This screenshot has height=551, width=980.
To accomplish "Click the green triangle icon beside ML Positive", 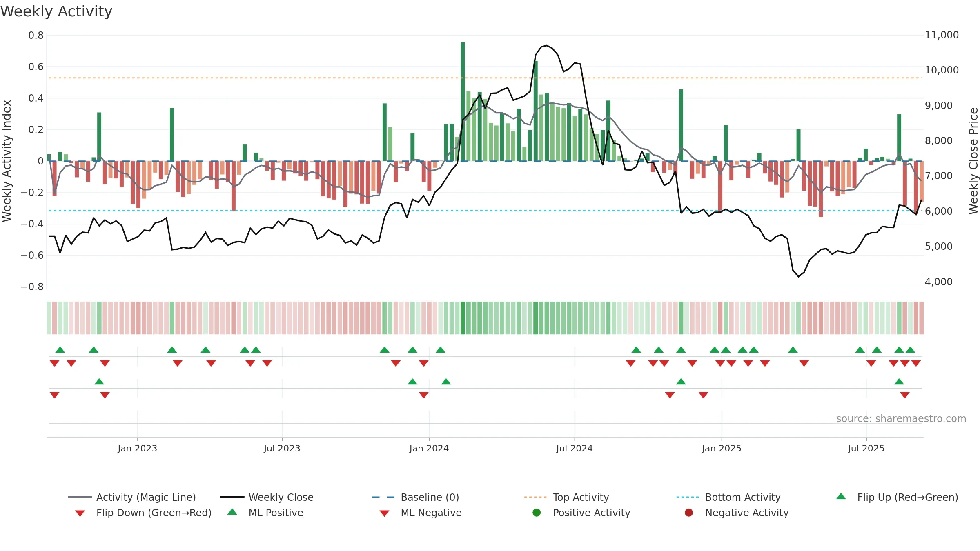I will [232, 512].
